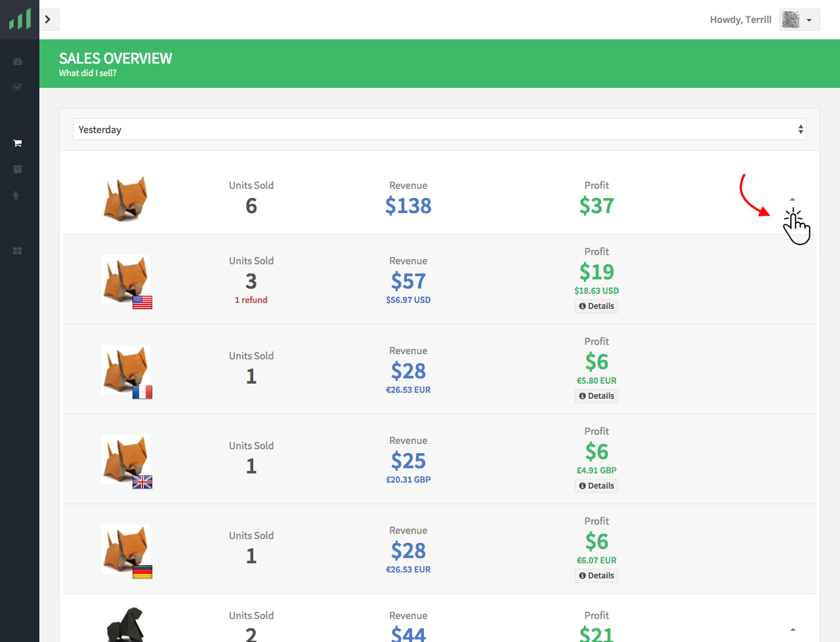Image resolution: width=840 pixels, height=642 pixels.
Task: Click the $21 profit value in the gorilla row
Action: coord(597,634)
